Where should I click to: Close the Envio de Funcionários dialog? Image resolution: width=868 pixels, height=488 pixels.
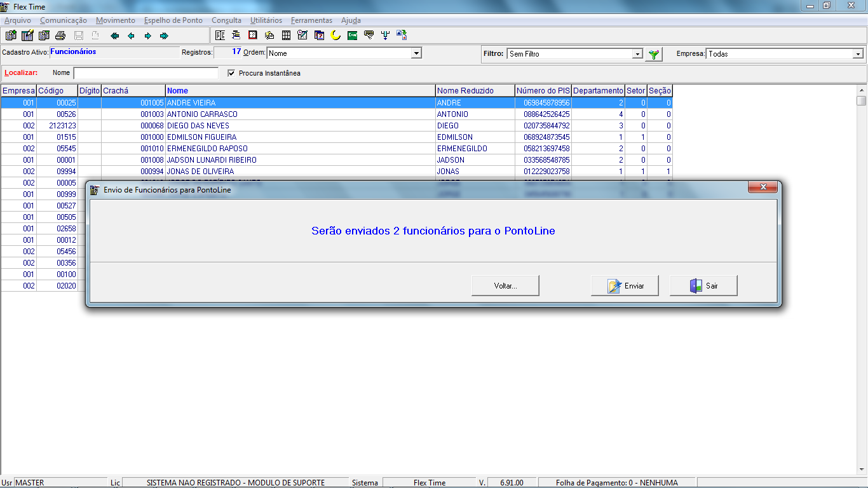(x=763, y=187)
